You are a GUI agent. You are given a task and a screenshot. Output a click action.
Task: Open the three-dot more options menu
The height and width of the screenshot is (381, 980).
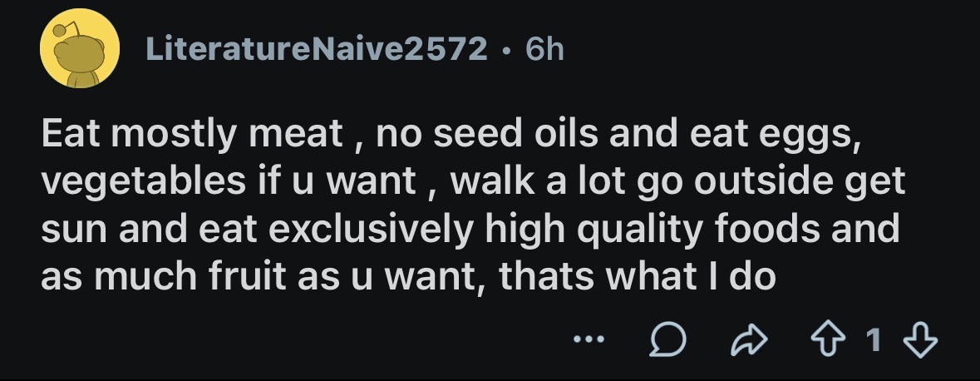point(589,339)
